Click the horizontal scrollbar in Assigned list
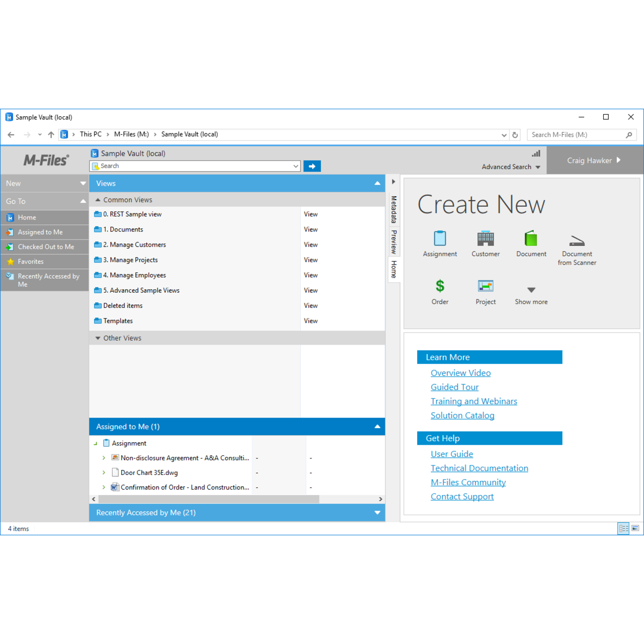The height and width of the screenshot is (644, 644). click(209, 499)
